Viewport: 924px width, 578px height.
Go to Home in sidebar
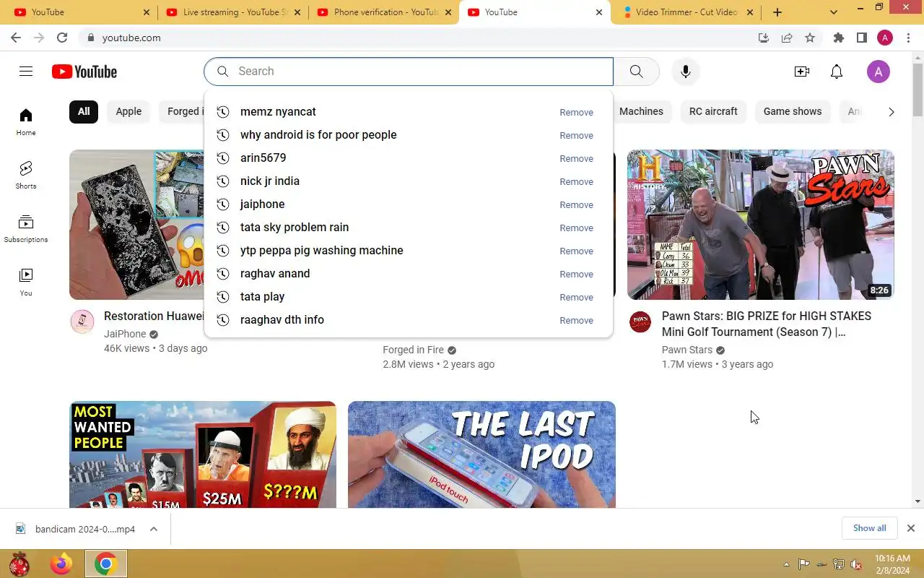pos(26,122)
